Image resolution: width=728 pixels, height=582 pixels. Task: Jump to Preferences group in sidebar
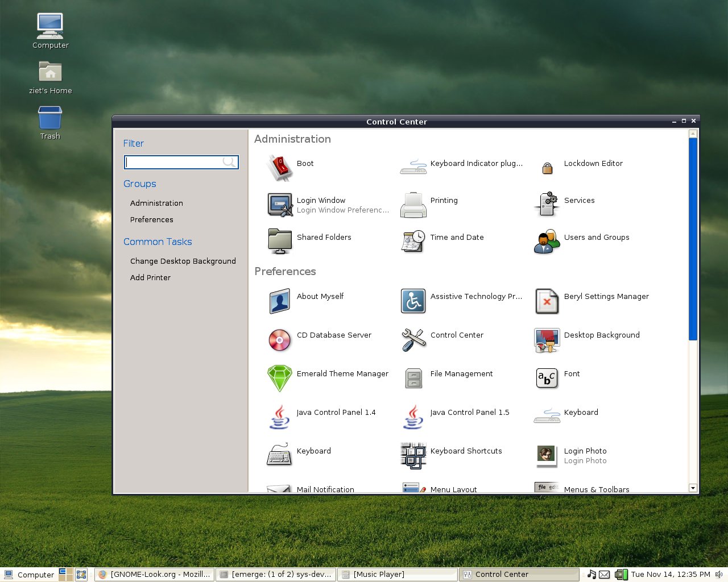click(x=151, y=219)
